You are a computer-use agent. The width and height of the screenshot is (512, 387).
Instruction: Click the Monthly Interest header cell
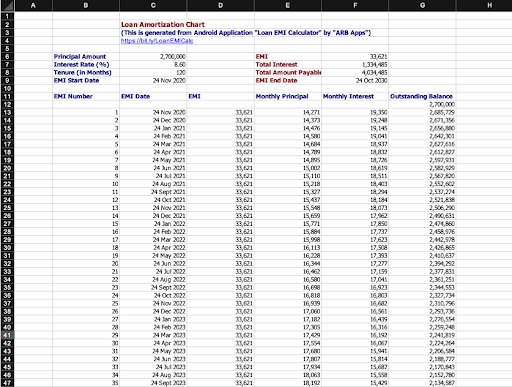coord(355,97)
